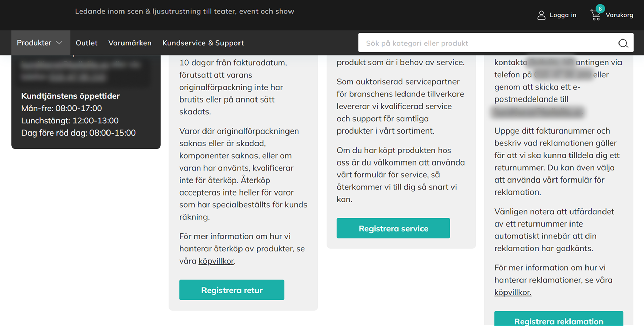Image resolution: width=644 pixels, height=326 pixels.
Task: Click the search magnifier icon
Action: 623,43
